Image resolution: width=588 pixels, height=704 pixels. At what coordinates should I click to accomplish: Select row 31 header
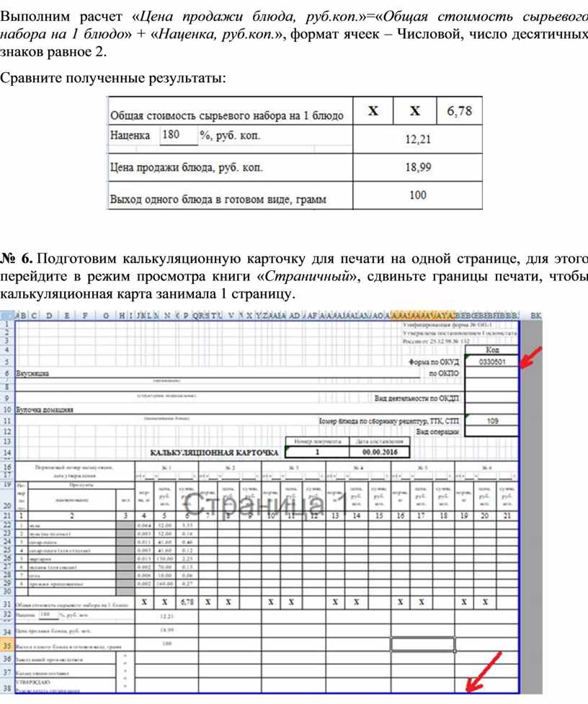pos(7,604)
